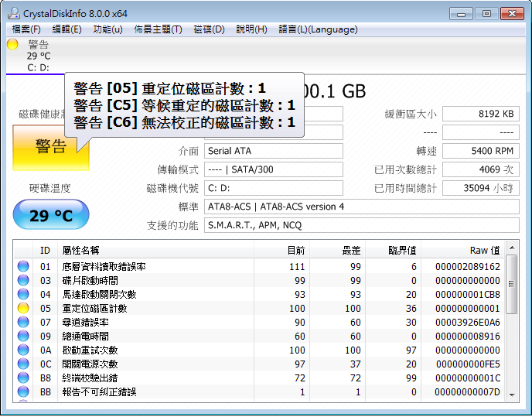The height and width of the screenshot is (417, 532).
Task: Click raw value 00000000001C in row B8
Action: click(468, 378)
